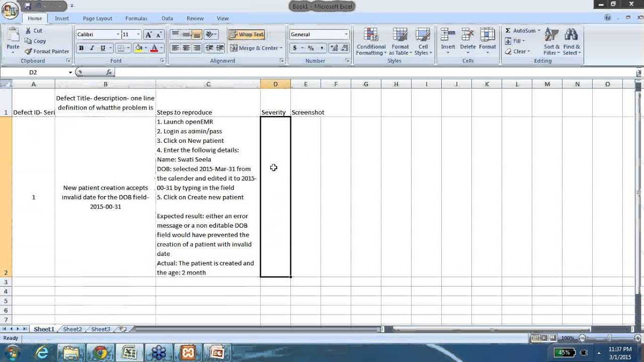Select the Format Painter tool
Image resolution: width=644 pixels, height=362 pixels.
(x=47, y=51)
